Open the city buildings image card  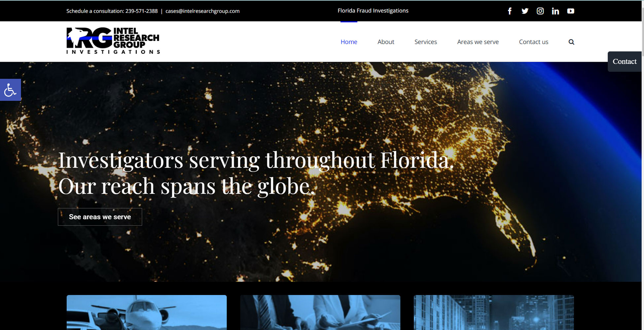(494, 312)
